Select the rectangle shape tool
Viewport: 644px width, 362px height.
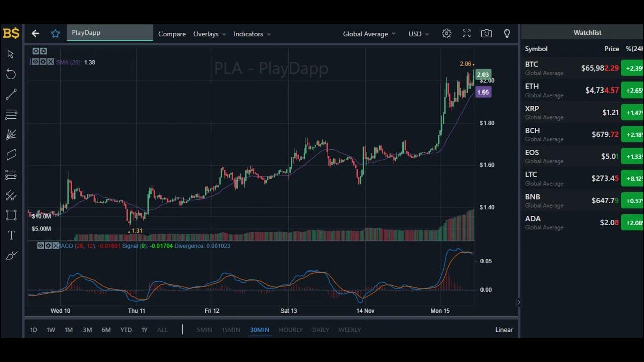(x=11, y=215)
